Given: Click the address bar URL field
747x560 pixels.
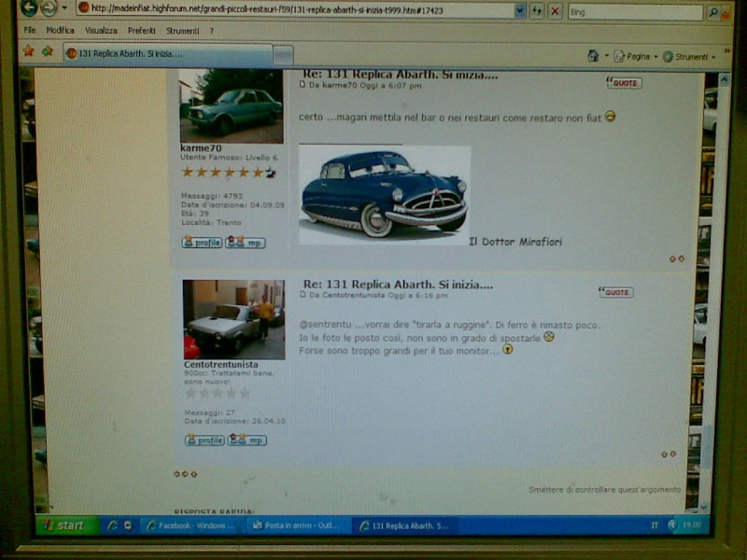Looking at the screenshot, I should tap(295, 9).
